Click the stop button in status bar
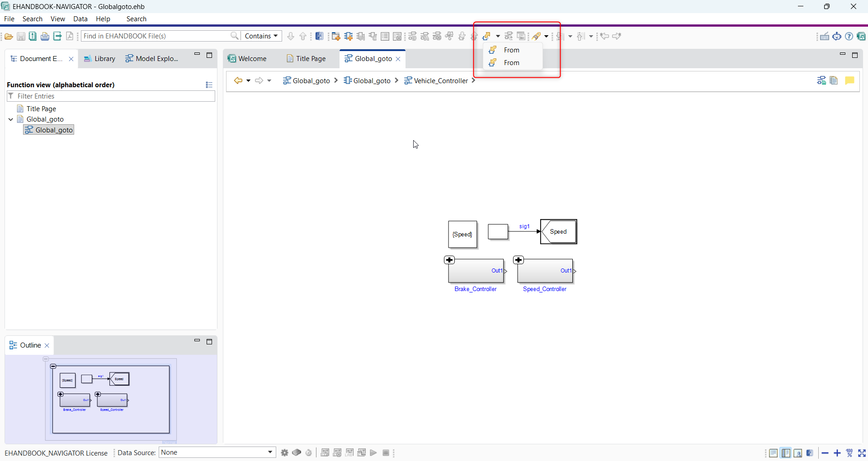The width and height of the screenshot is (868, 461). click(x=386, y=453)
